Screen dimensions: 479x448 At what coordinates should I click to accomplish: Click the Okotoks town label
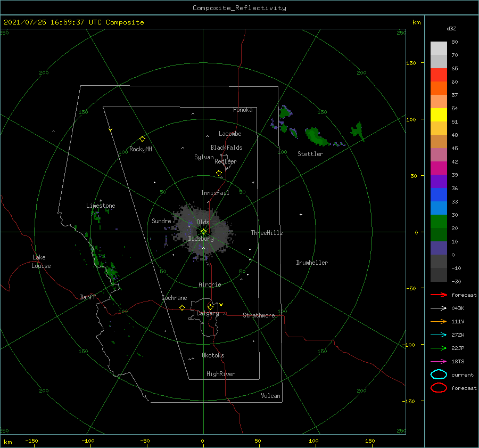[x=213, y=355]
